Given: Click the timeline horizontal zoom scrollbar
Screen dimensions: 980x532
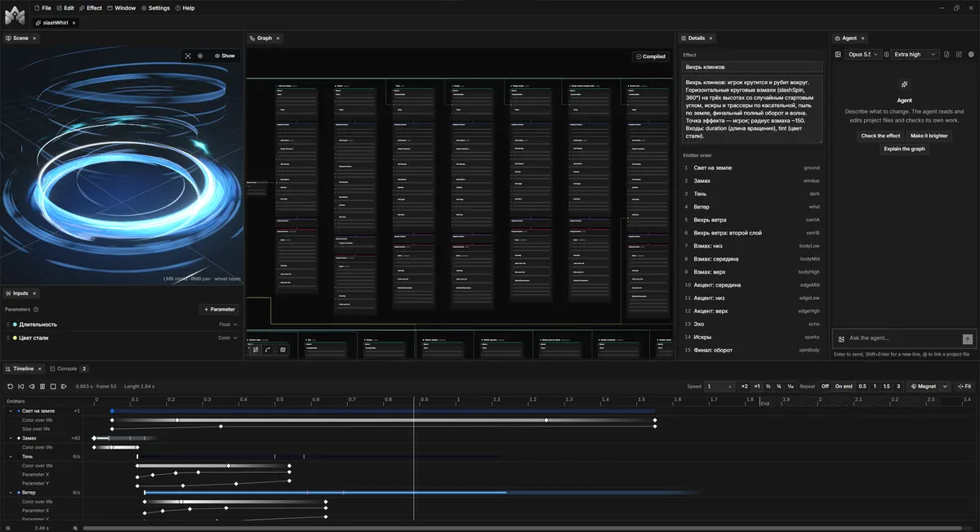Looking at the screenshot, I should click(523, 528).
